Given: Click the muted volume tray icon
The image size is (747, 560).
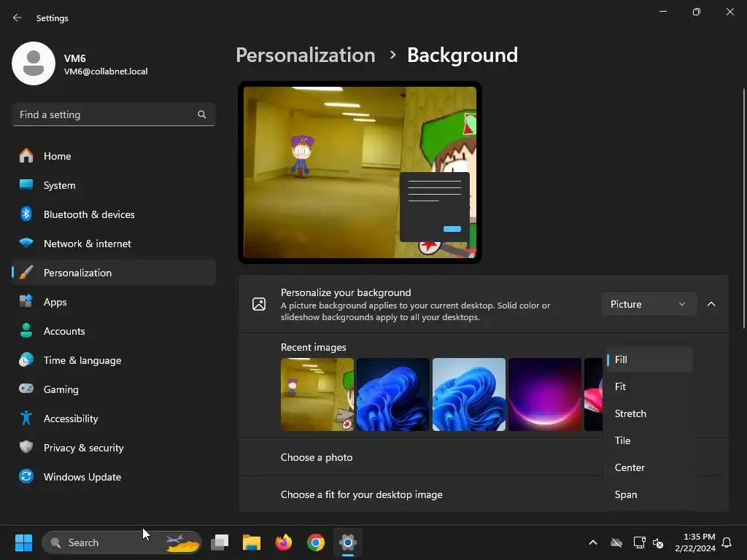Looking at the screenshot, I should pyautogui.click(x=658, y=542).
